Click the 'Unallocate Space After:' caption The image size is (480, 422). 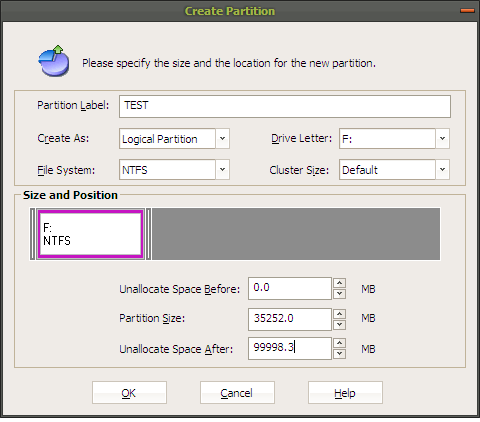point(176,349)
